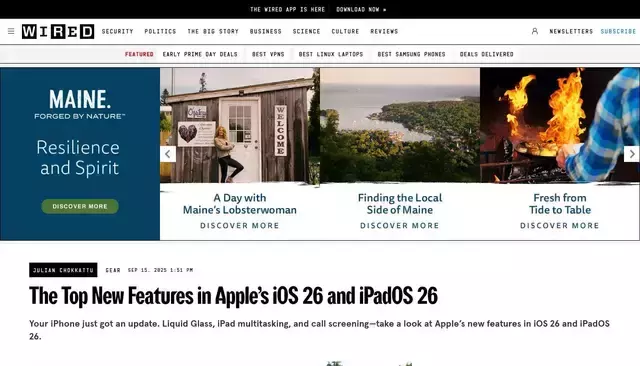
Task: Open the Culture section
Action: coord(345,31)
